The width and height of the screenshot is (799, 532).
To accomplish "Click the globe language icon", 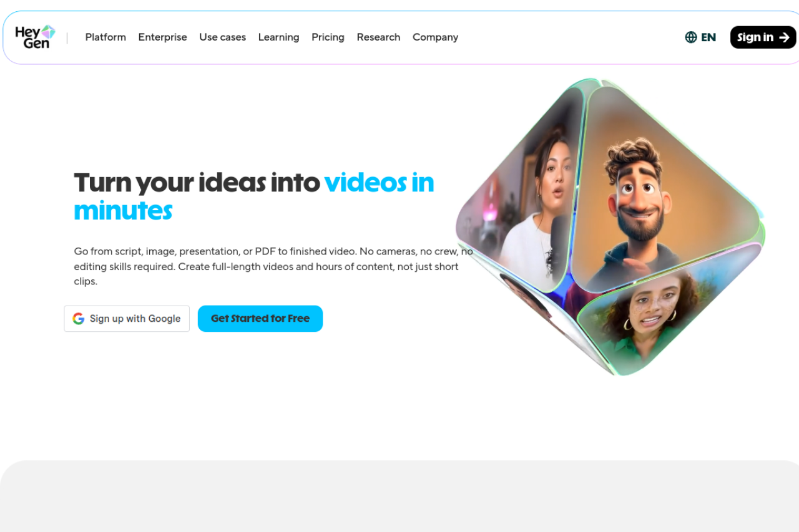I will coord(691,37).
